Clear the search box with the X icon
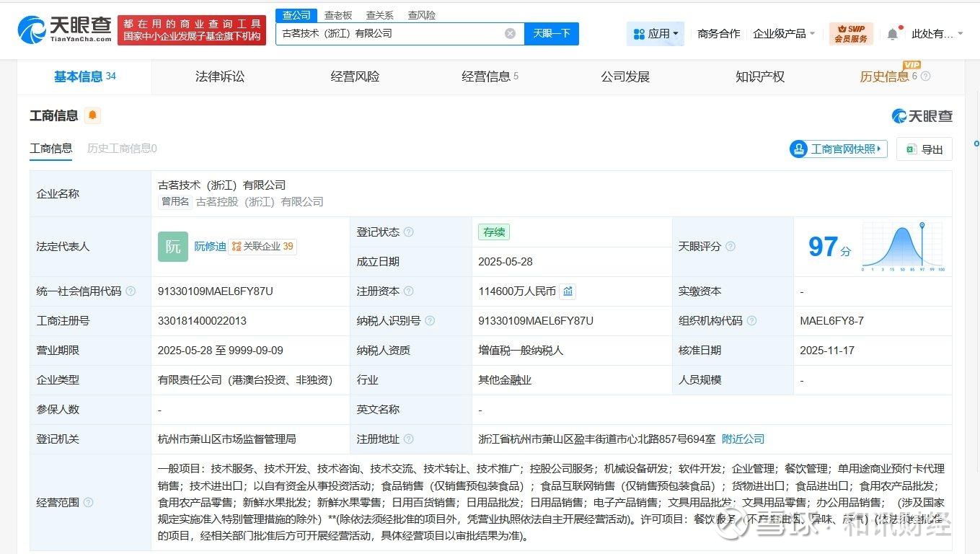980x554 pixels. tap(510, 33)
